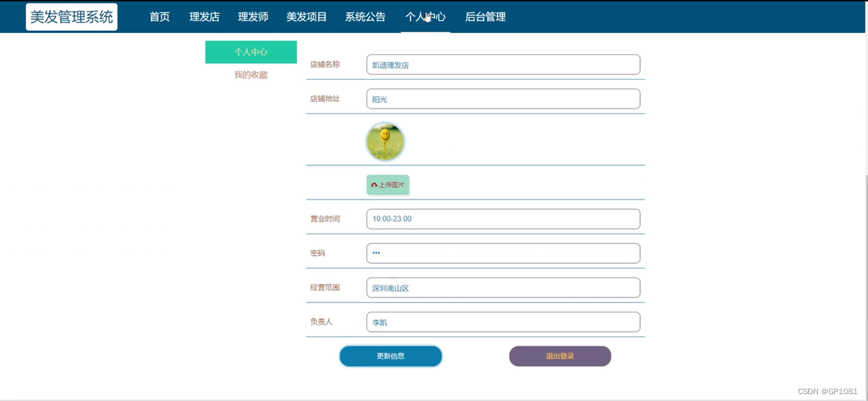Open the 首页 navigation item
The image size is (868, 401).
click(x=159, y=16)
